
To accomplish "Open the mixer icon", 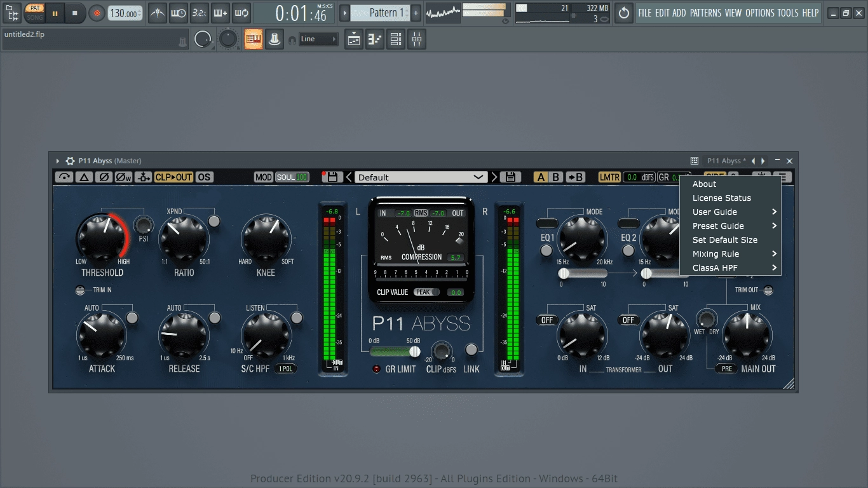I will [417, 39].
